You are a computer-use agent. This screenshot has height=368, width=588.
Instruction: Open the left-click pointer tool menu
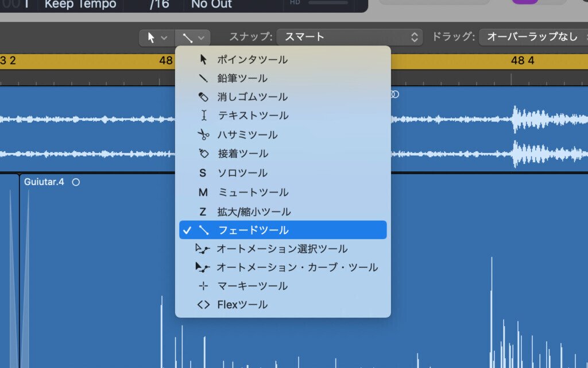pyautogui.click(x=157, y=37)
